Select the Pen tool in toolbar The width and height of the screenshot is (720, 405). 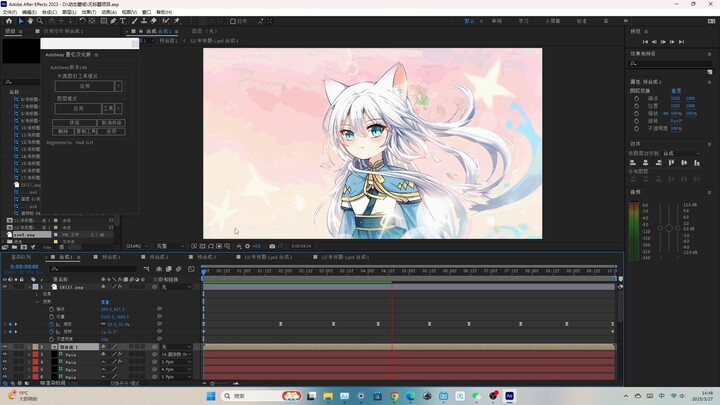(111, 20)
